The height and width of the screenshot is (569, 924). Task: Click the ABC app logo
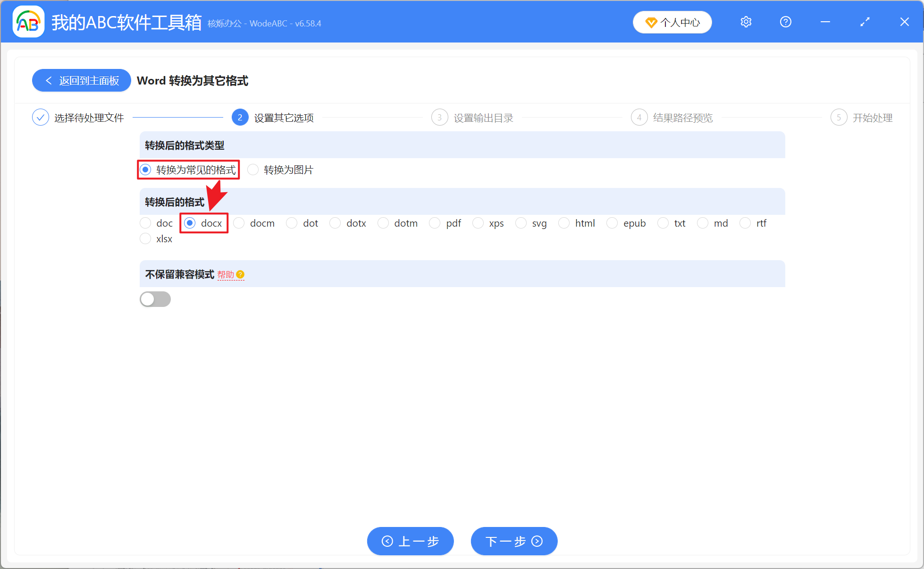pyautogui.click(x=28, y=21)
